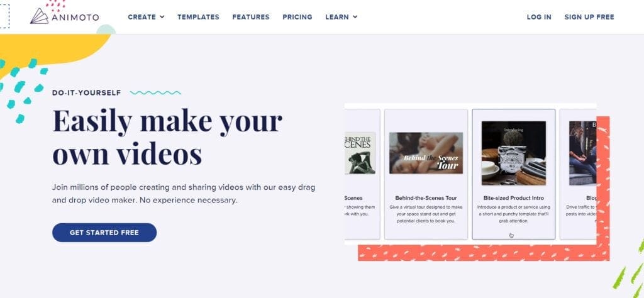Image resolution: width=644 pixels, height=298 pixels.
Task: Select Bite-sized Product Intro thumbnail image
Action: (x=514, y=153)
